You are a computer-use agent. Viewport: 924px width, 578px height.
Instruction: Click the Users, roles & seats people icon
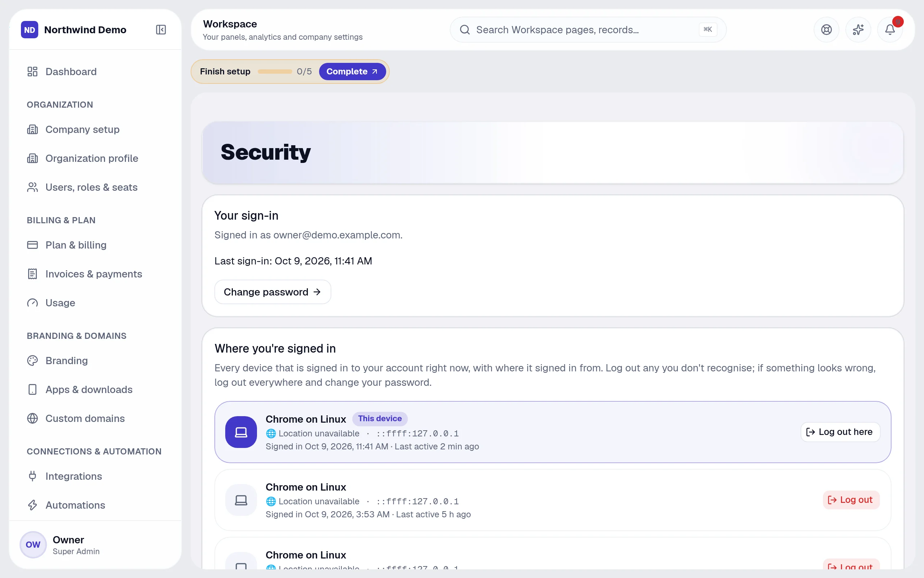tap(32, 187)
